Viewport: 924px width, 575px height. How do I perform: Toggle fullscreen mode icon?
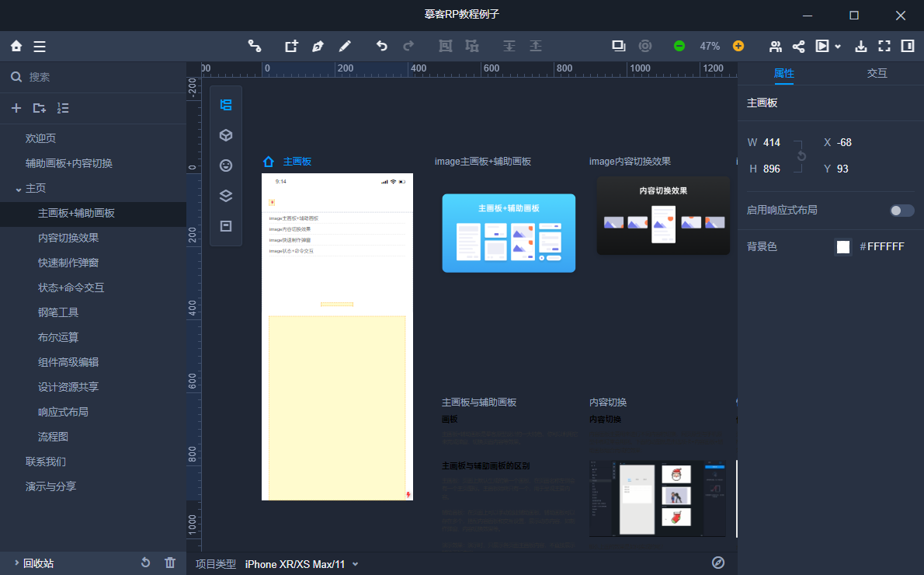click(884, 46)
